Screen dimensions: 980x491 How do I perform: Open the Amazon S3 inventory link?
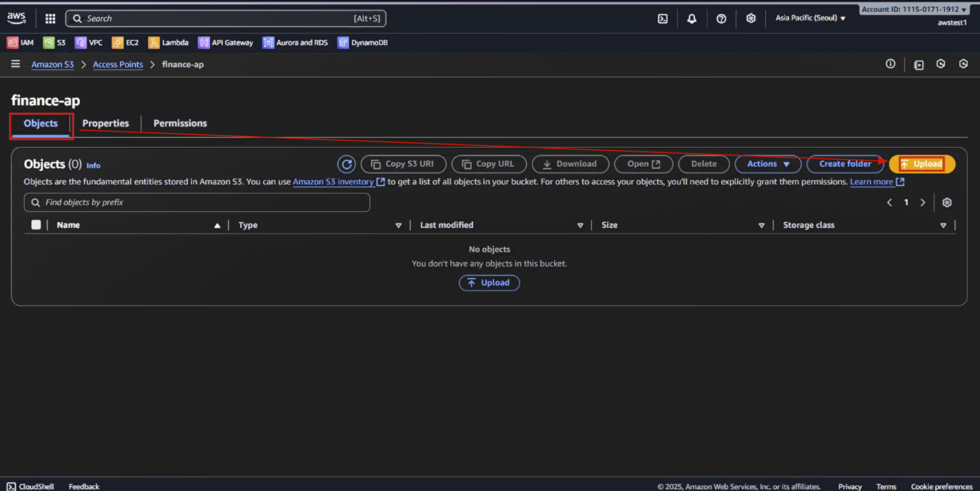339,182
